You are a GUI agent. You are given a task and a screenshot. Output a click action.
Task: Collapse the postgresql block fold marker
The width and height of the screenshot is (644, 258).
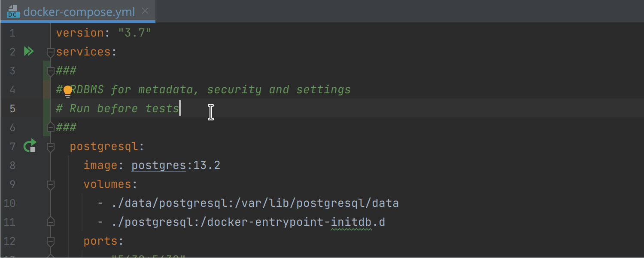(50, 147)
